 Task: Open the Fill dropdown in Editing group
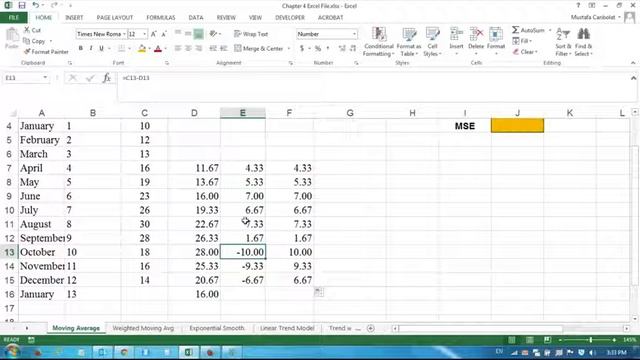[x=522, y=41]
